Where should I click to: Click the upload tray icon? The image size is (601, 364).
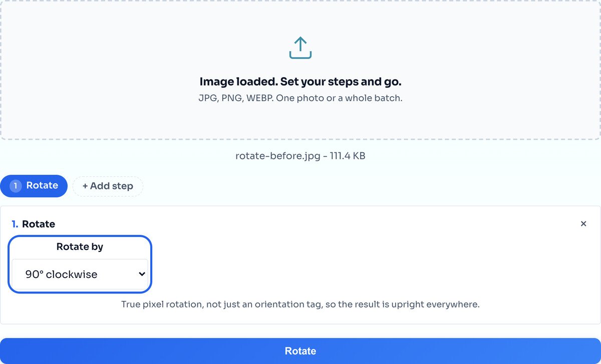[300, 48]
